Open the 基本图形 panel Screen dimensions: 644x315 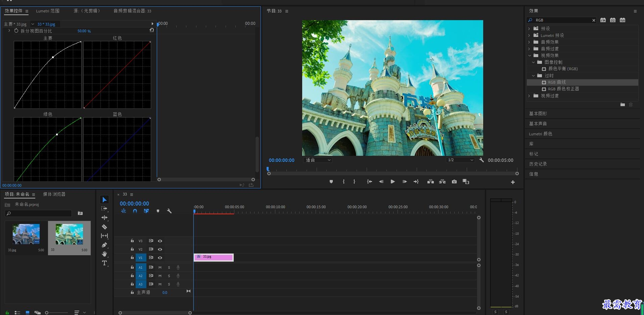pos(538,114)
